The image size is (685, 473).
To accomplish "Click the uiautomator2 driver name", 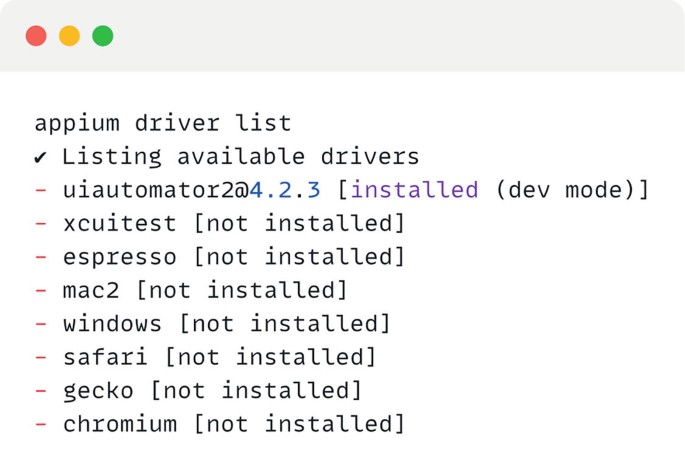I will [x=148, y=190].
